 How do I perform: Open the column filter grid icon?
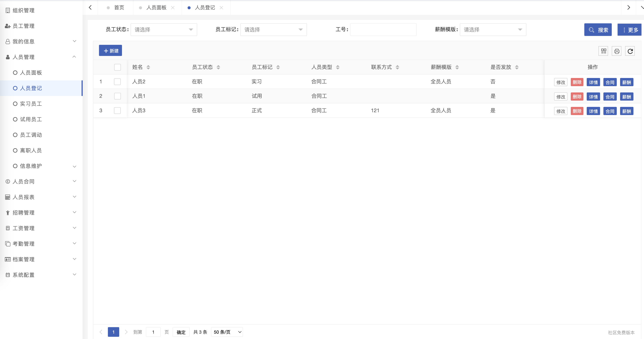(x=604, y=51)
